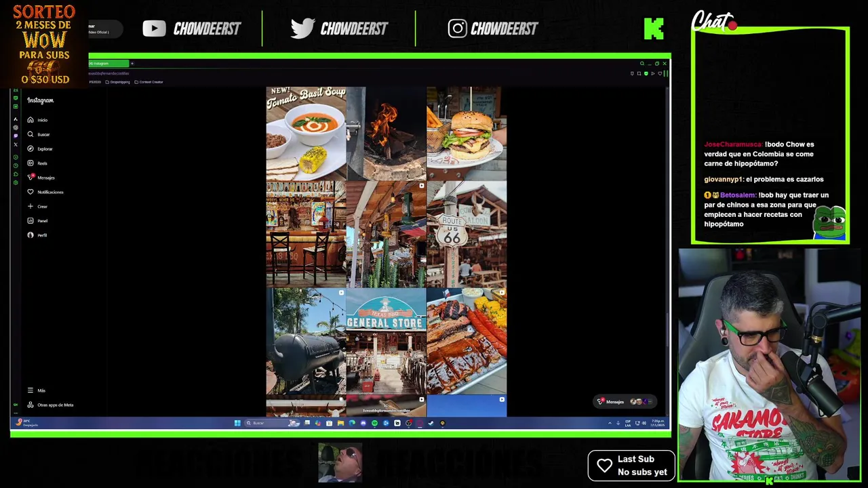Open a new browser tab with plus

[x=132, y=63]
